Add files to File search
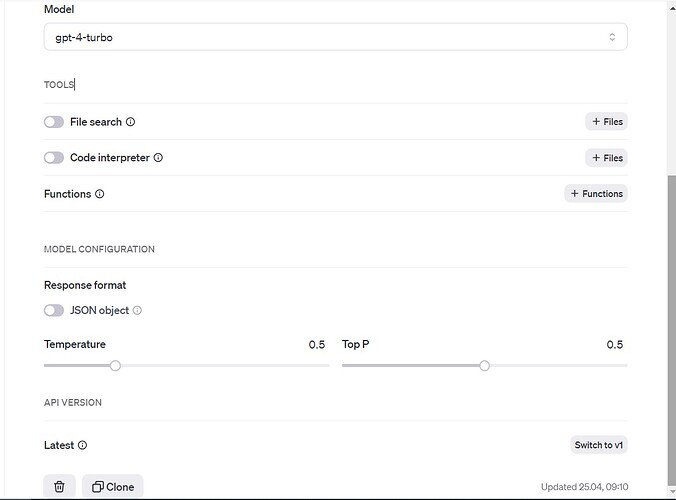 [x=606, y=122]
